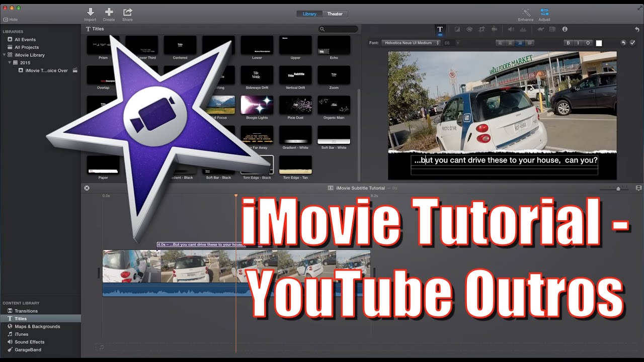The image size is (644, 362).
Task: Collapse the iMovie Library triangle
Action: pyautogui.click(x=5, y=55)
